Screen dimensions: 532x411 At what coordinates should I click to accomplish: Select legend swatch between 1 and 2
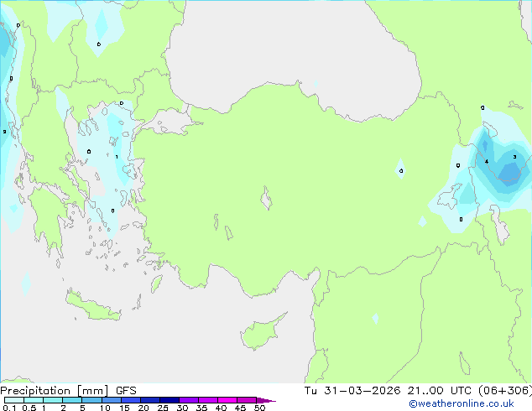tap(53, 400)
